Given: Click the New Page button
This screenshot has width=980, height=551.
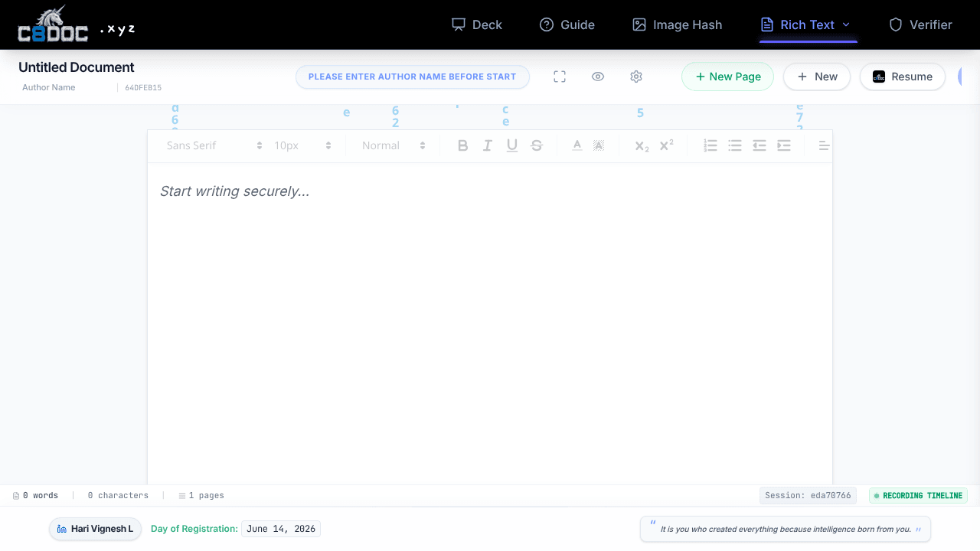Looking at the screenshot, I should 727,77.
